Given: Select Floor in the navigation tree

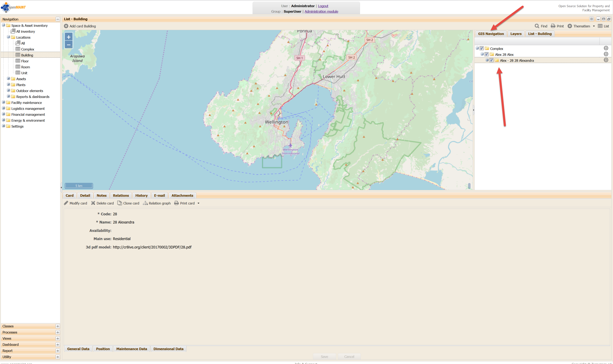Looking at the screenshot, I should [25, 61].
